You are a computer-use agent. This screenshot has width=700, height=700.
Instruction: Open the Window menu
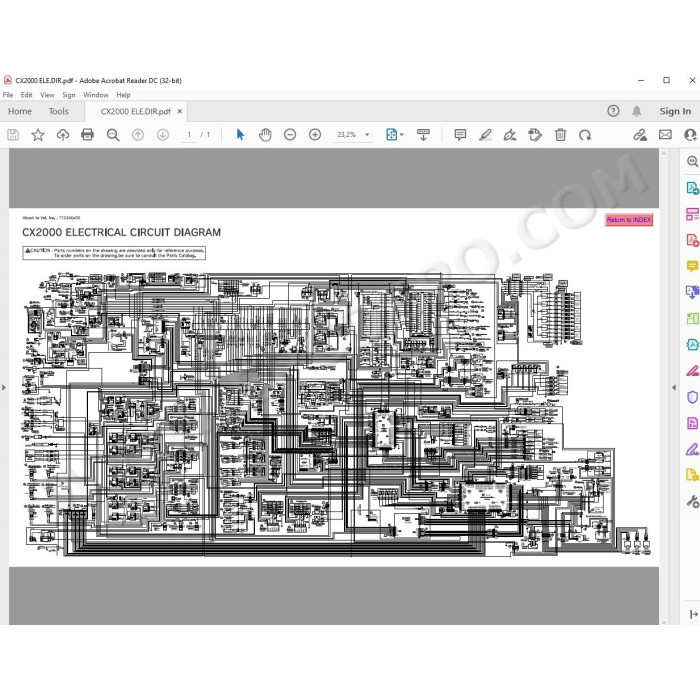pos(96,95)
